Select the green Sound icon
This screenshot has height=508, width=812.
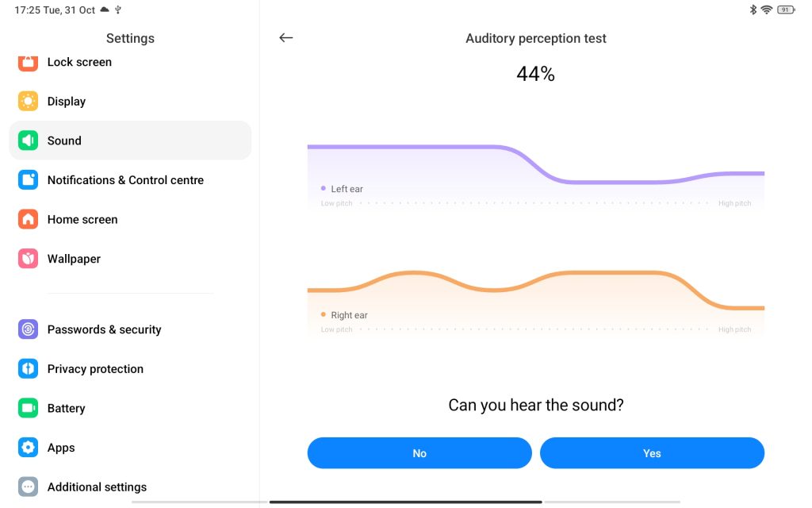[29, 140]
